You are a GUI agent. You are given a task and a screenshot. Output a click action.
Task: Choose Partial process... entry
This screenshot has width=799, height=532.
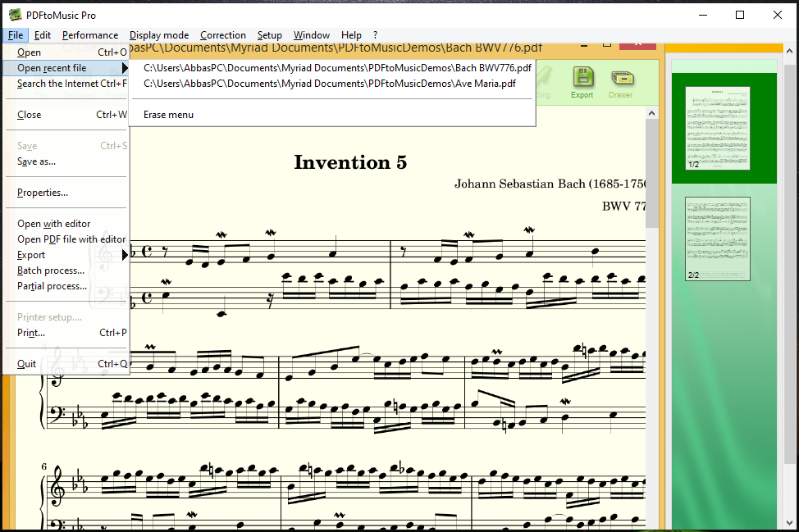click(x=66, y=286)
